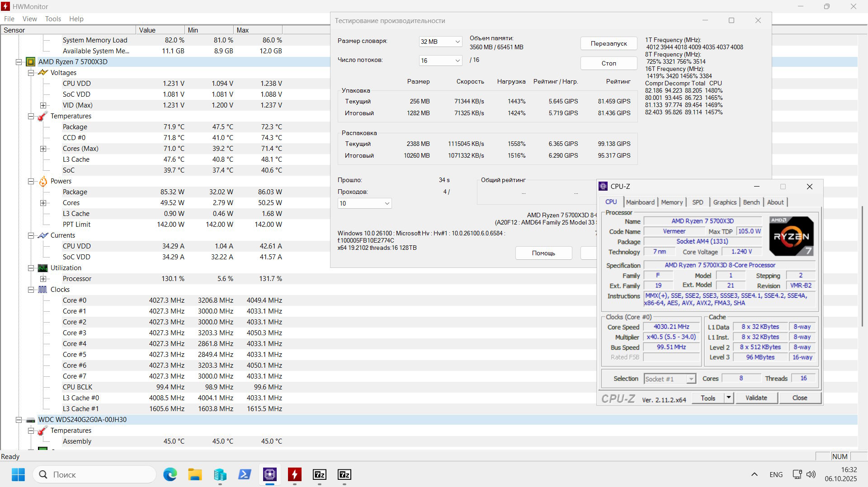This screenshot has height=487, width=868.
Task: Open the dictionary size 32 MB dropdown
Action: pyautogui.click(x=440, y=42)
